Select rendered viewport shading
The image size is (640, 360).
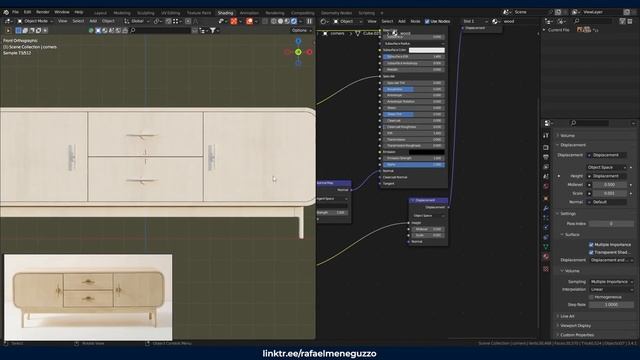pos(294,21)
